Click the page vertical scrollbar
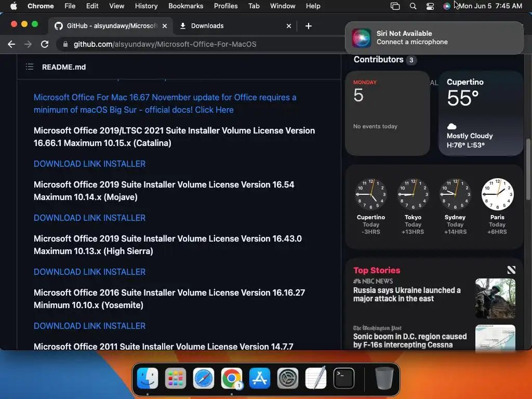 pos(528,169)
